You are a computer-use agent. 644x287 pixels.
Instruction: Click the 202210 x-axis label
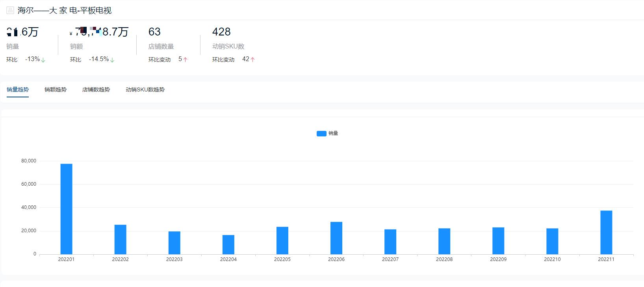click(x=552, y=259)
